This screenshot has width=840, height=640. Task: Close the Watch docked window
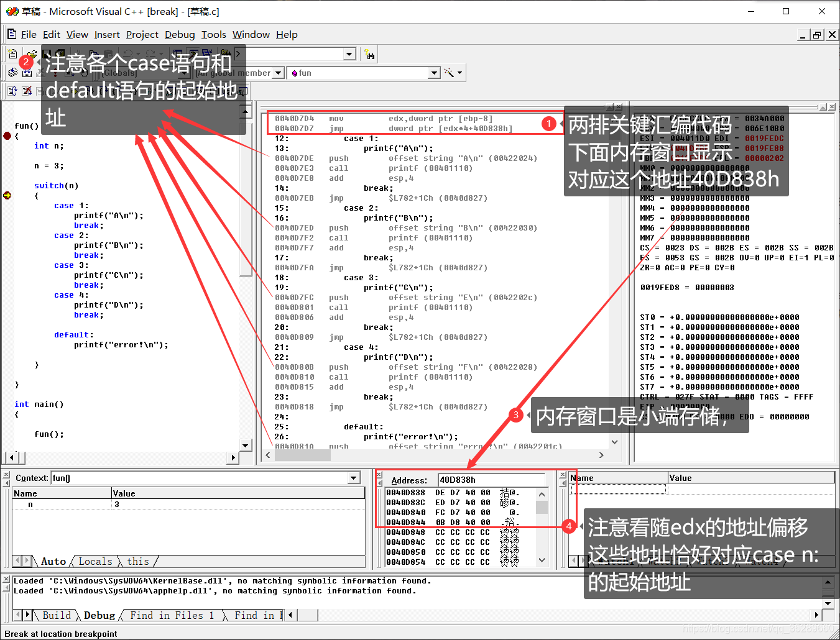pyautogui.click(x=562, y=475)
